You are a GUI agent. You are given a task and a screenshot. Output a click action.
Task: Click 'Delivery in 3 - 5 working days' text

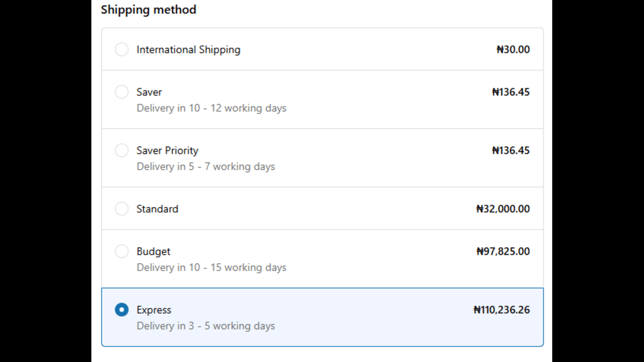pos(206,326)
